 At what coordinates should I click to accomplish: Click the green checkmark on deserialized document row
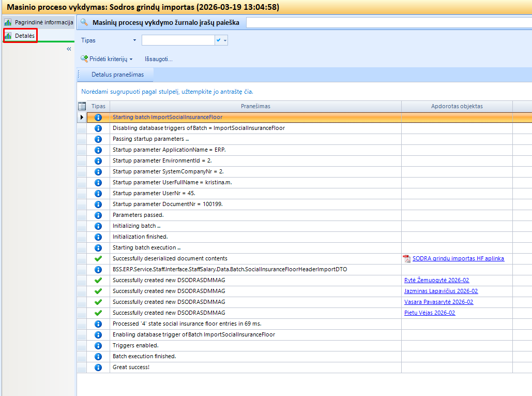[x=98, y=258]
